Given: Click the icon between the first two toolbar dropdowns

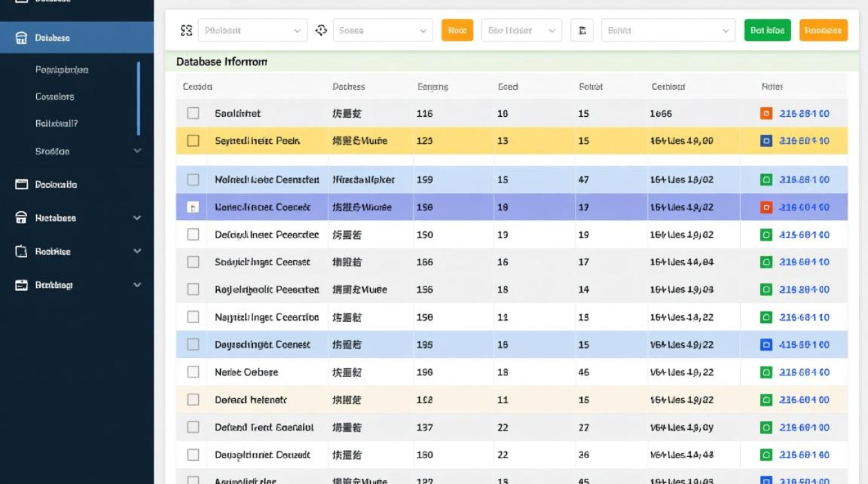Looking at the screenshot, I should click(321, 30).
